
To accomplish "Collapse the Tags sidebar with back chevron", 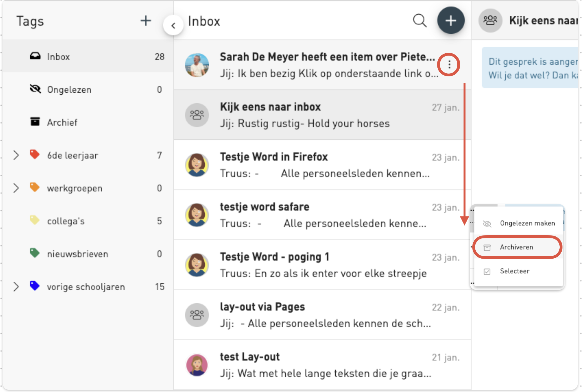I will [x=173, y=26].
